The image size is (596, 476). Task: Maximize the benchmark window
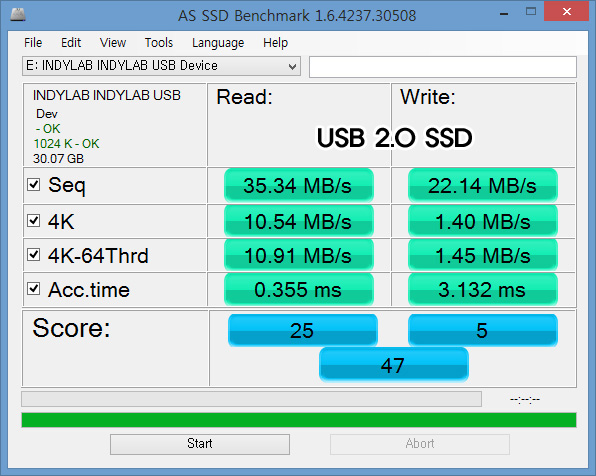tap(531, 11)
